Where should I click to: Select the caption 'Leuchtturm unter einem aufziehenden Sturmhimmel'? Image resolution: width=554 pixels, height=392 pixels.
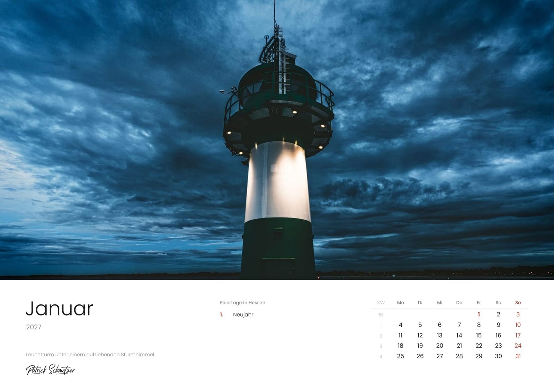pos(90,355)
